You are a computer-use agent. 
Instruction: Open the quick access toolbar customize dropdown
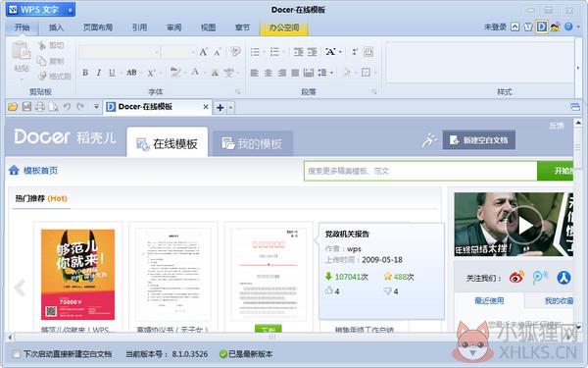pos(96,107)
